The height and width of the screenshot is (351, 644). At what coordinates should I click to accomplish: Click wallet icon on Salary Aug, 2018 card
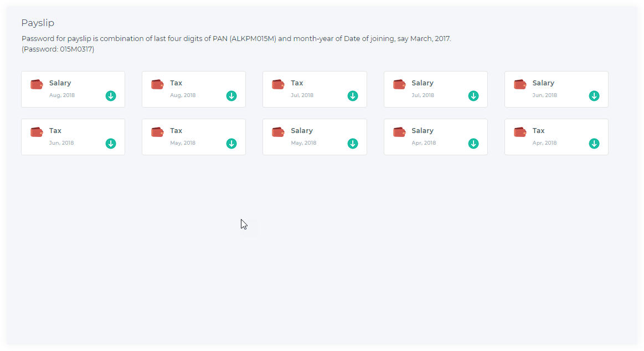pyautogui.click(x=37, y=84)
